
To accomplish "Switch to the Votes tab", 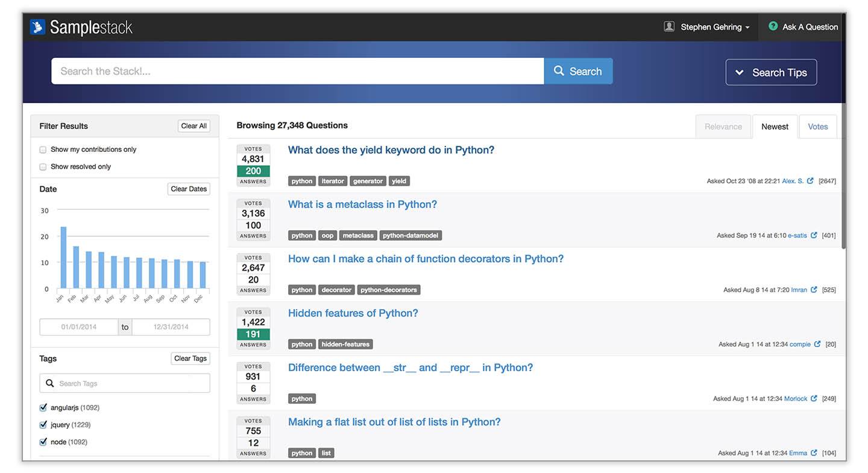I will 818,127.
